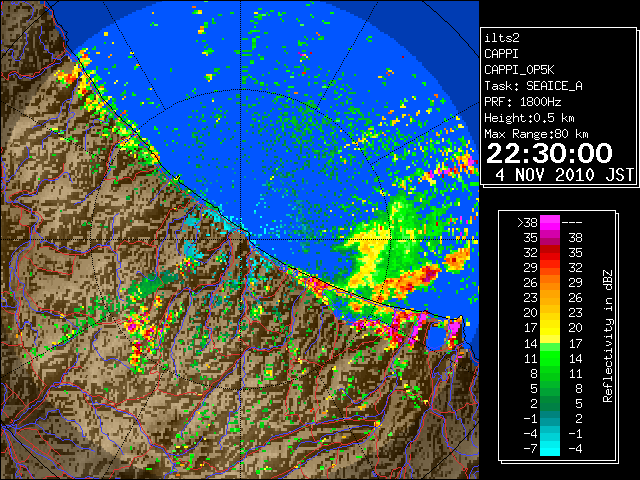Viewport: 640px width, 480px height.
Task: Click the "PRF: 1800Hz" text
Action: pos(522,102)
